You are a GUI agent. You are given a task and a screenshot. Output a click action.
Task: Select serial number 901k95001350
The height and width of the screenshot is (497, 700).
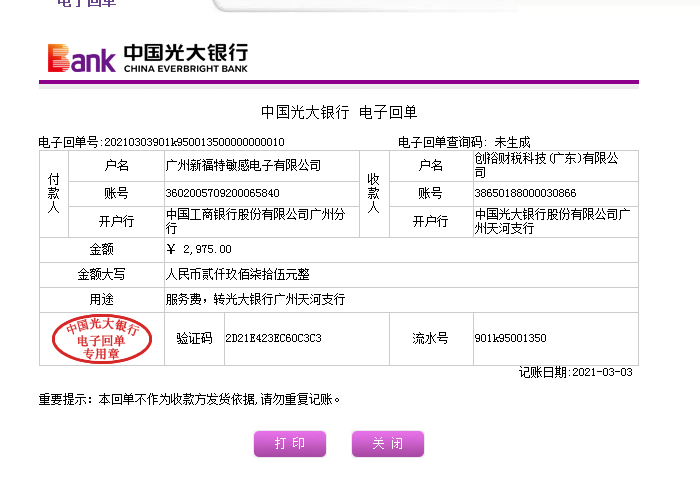tap(510, 339)
